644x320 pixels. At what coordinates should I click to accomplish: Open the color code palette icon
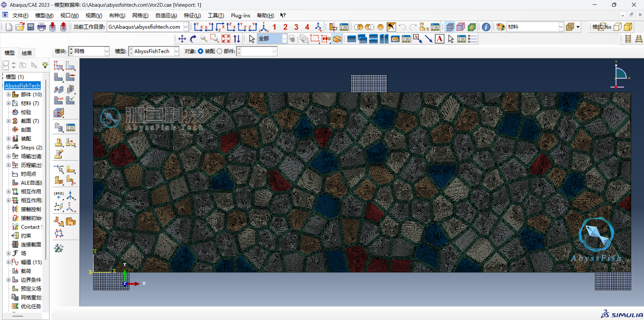point(500,27)
